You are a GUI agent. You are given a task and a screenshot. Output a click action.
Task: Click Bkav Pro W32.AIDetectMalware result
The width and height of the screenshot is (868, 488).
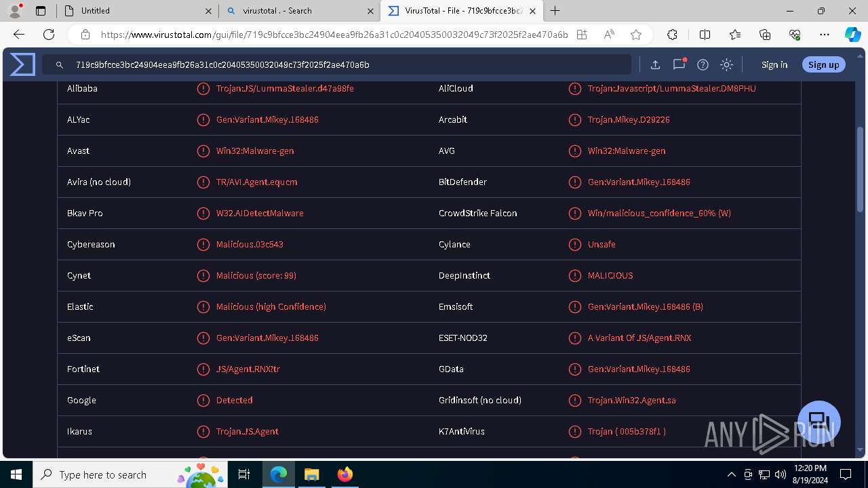pos(260,213)
